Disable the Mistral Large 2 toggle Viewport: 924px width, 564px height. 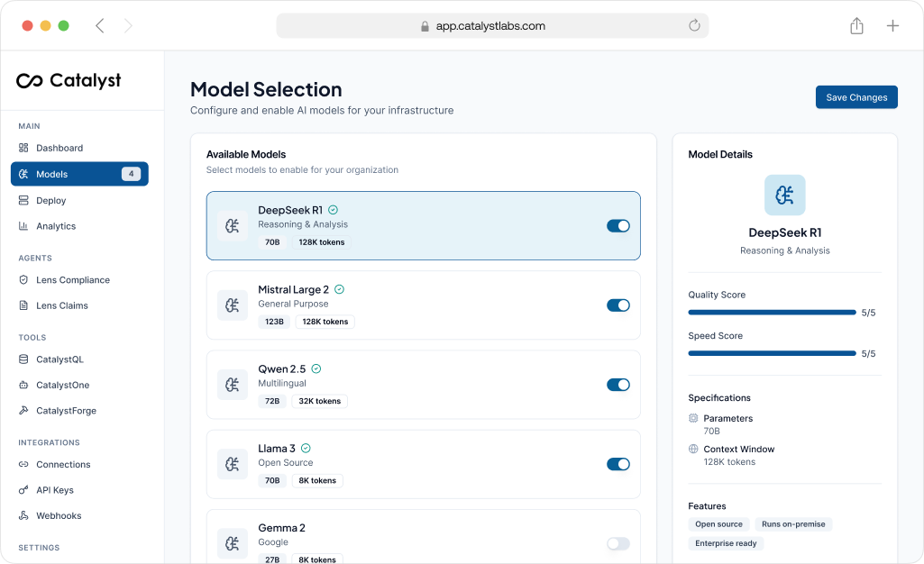[618, 305]
